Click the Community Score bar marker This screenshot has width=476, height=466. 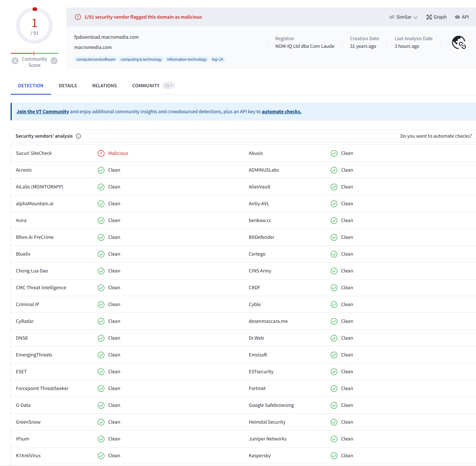pyautogui.click(x=34, y=53)
